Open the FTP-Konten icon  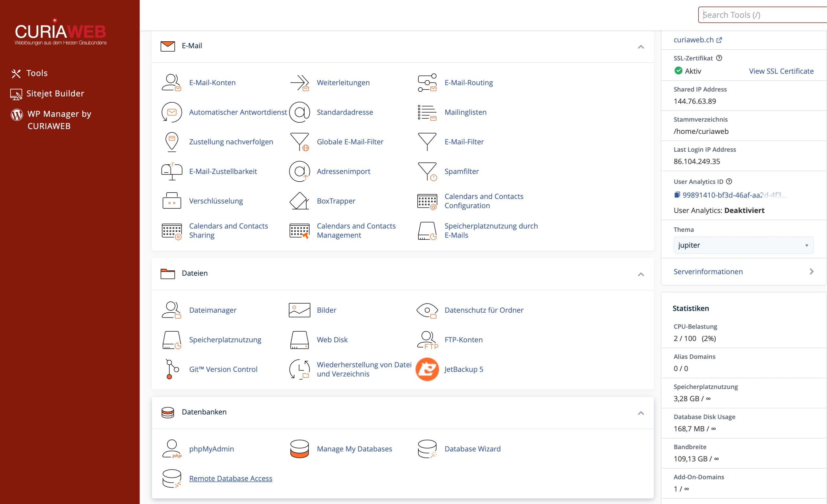427,340
